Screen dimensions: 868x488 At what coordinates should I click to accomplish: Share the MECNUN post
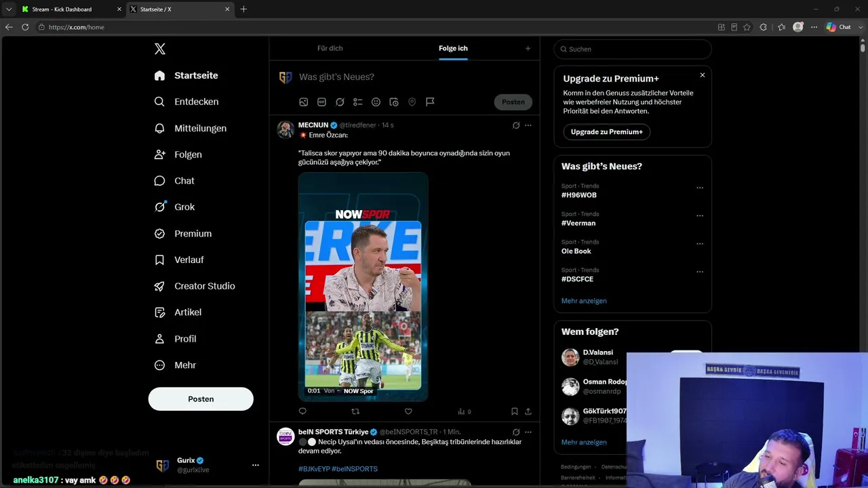528,411
